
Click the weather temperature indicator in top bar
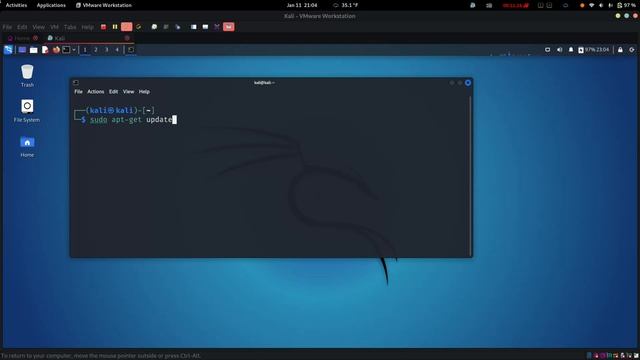pos(345,5)
